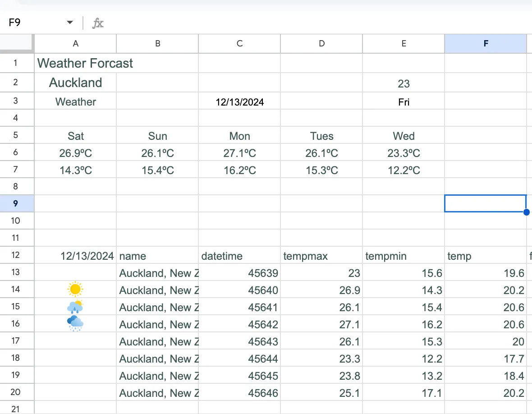Click the 'Sat' day cell
Image resolution: width=532 pixels, height=414 pixels.
pyautogui.click(x=75, y=135)
